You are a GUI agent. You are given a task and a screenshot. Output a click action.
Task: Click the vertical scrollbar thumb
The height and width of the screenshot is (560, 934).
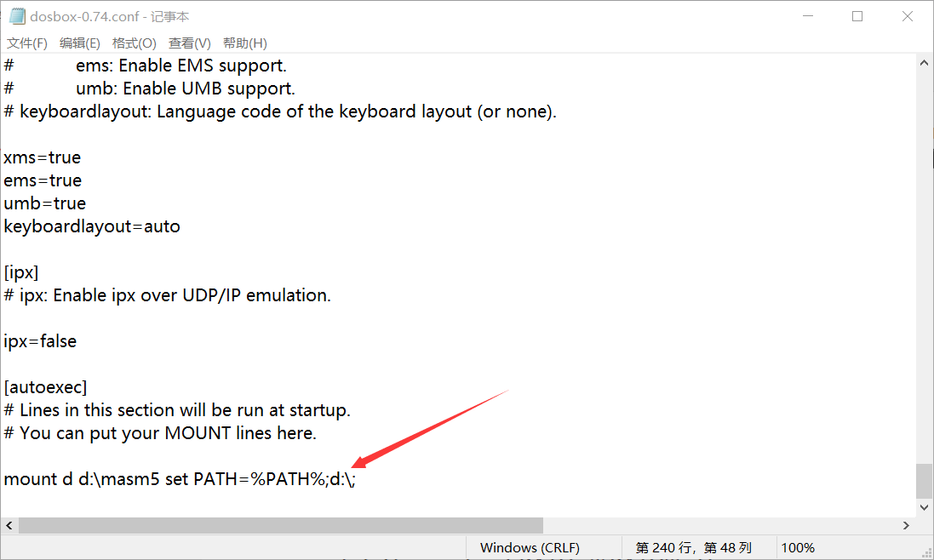pos(924,481)
